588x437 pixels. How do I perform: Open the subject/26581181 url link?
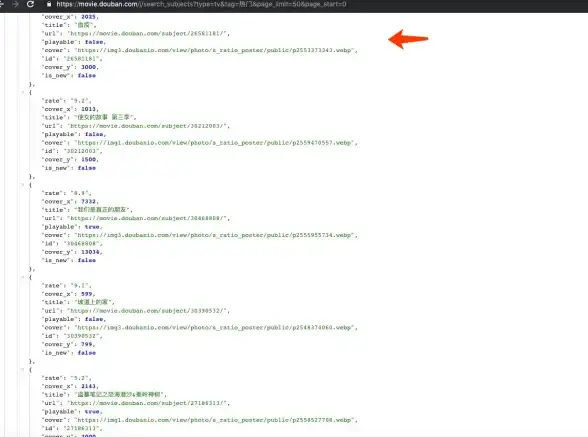(x=148, y=33)
